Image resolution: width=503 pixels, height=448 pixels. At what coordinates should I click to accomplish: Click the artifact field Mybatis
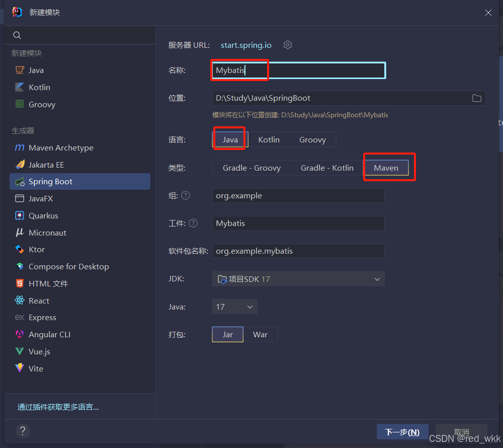(x=298, y=223)
